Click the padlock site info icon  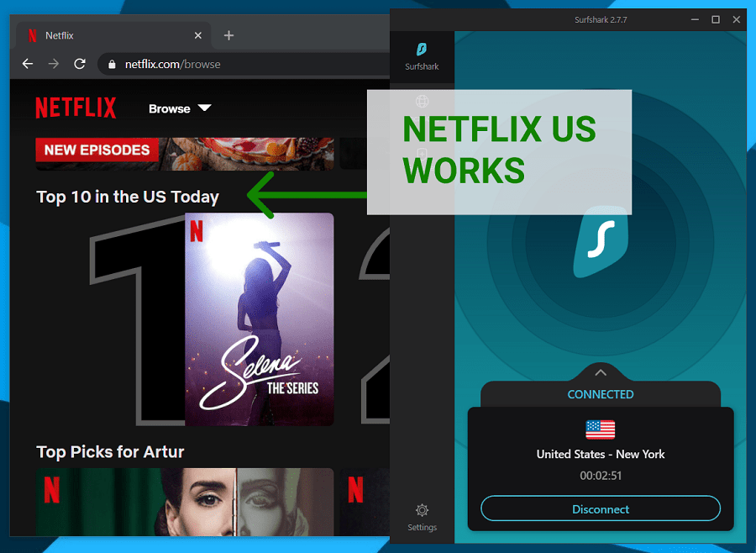112,64
